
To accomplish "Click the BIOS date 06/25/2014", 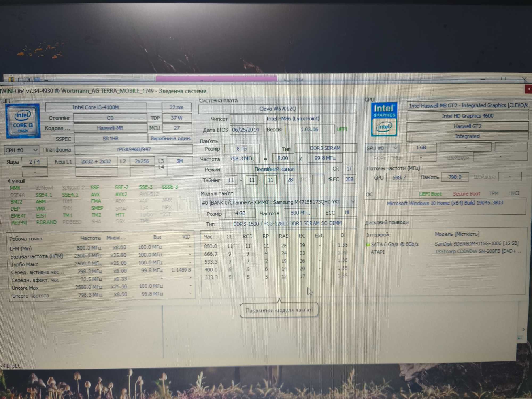I will click(246, 130).
